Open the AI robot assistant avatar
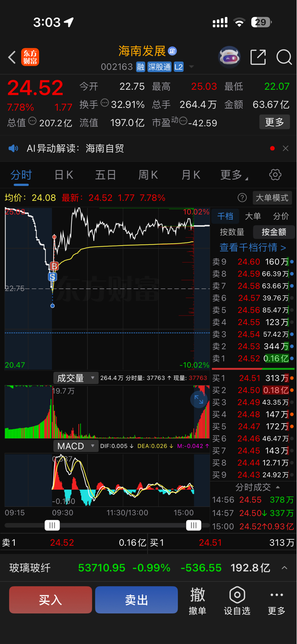297x644 pixels. (x=229, y=57)
